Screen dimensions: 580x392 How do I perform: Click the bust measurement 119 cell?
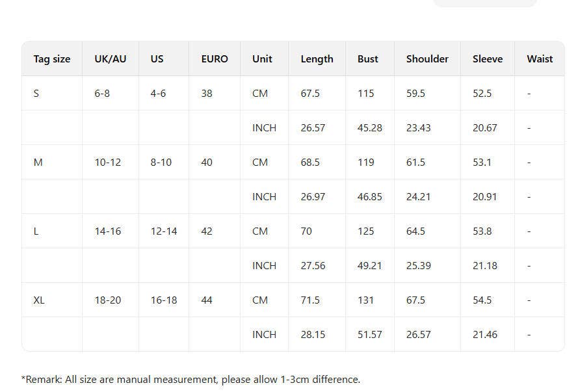pyautogui.click(x=366, y=163)
